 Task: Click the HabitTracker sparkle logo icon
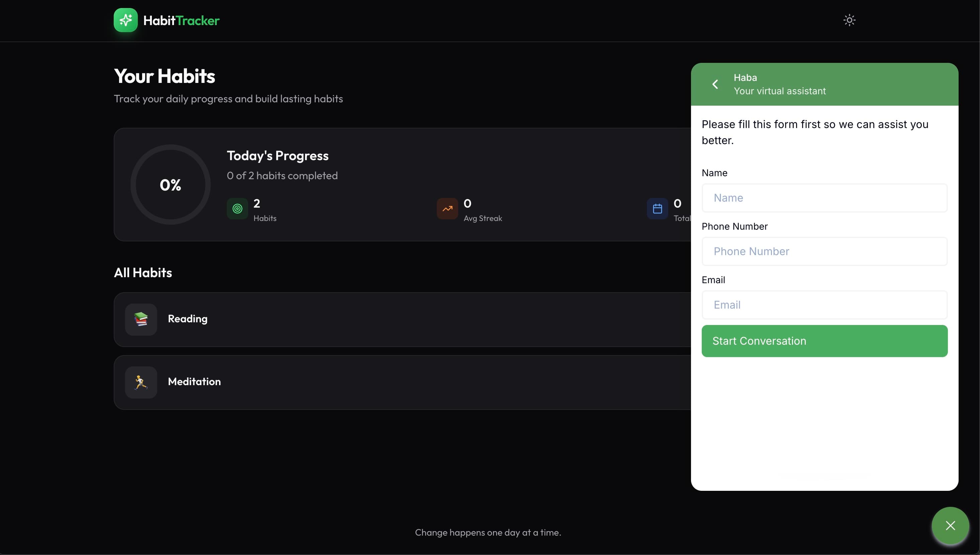point(125,20)
